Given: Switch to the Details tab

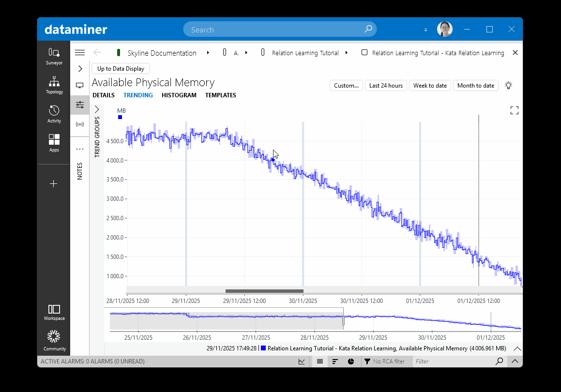Looking at the screenshot, I should pos(104,95).
